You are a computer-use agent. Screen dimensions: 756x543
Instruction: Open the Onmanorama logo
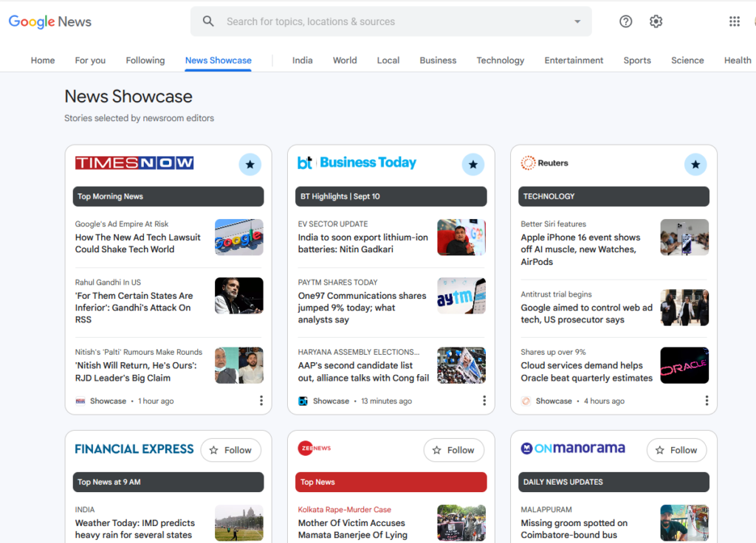point(573,448)
